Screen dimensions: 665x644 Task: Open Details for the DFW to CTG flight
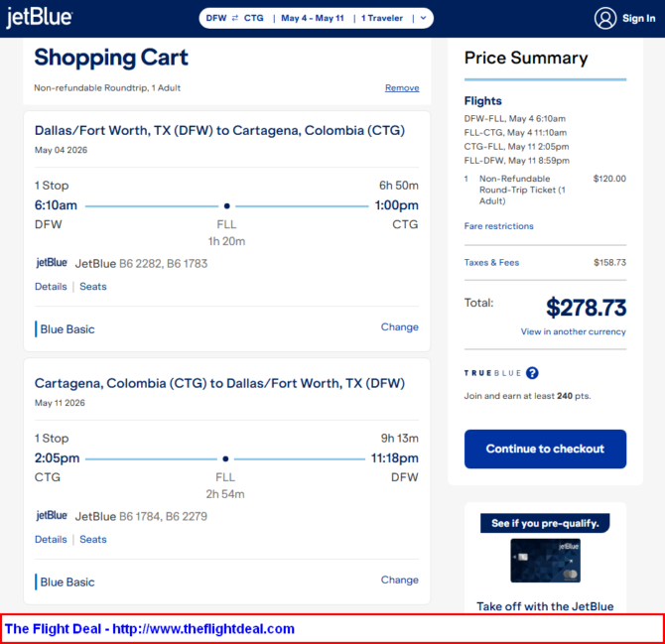click(51, 287)
